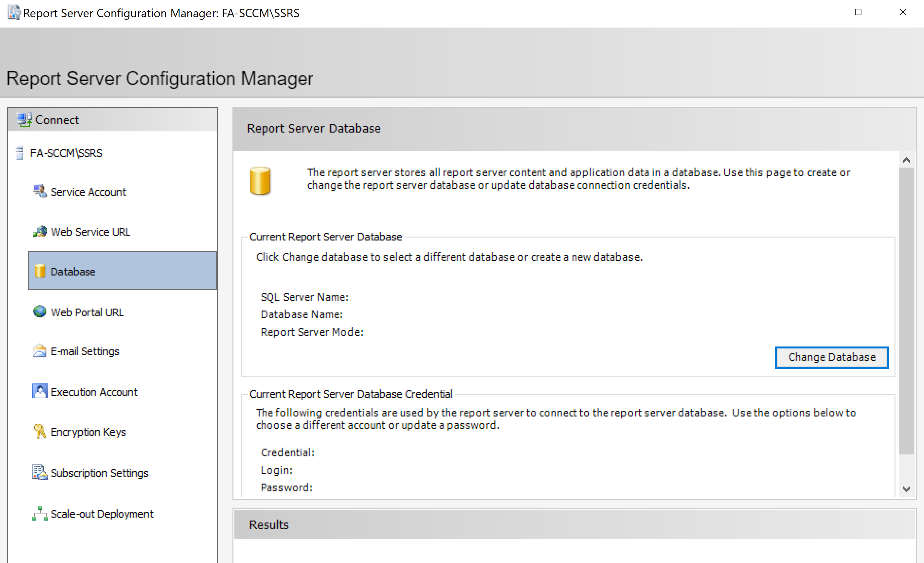Click the vertical scrollbar thumb
The image size is (924, 563).
906,311
